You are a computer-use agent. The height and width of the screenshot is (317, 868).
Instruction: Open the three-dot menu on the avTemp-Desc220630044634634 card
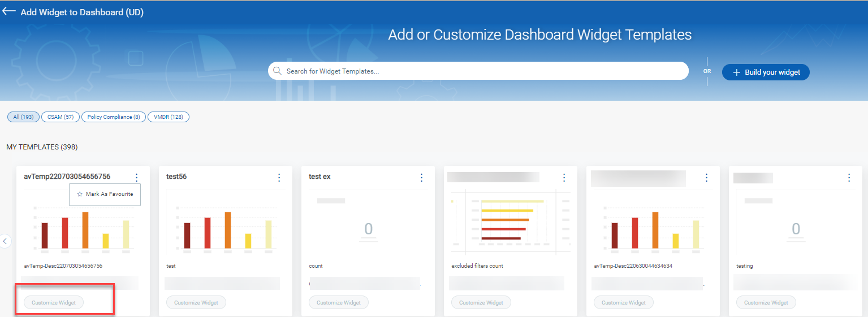pos(706,178)
